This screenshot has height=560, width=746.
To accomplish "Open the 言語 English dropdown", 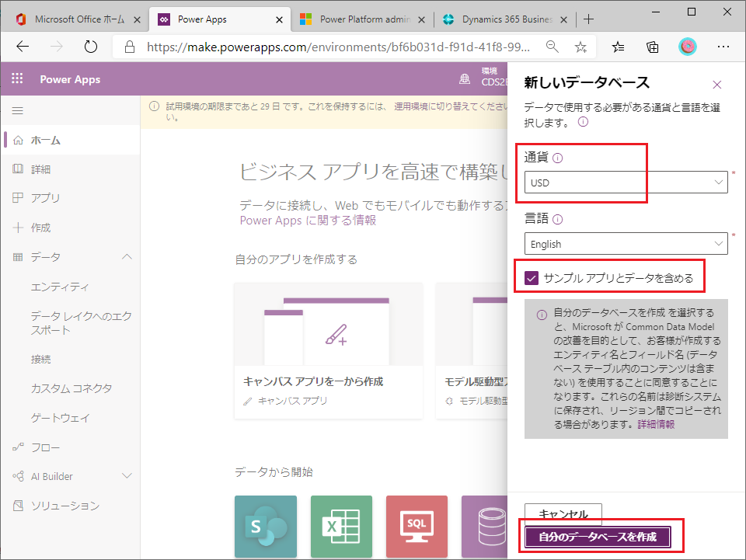I will click(x=626, y=243).
